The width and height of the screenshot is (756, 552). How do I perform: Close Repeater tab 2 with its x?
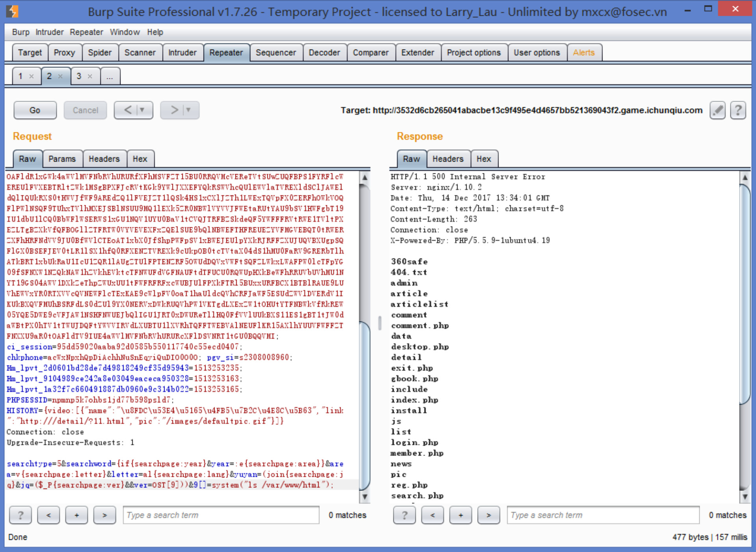tap(60, 76)
